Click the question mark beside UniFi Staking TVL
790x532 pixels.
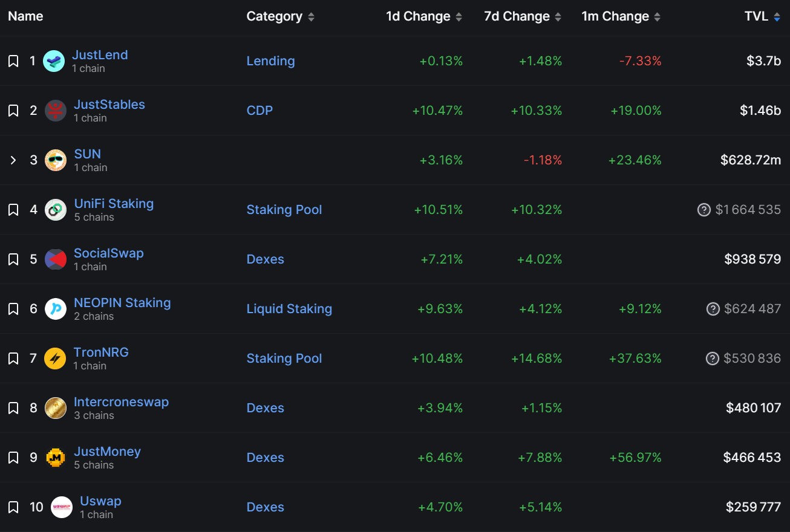[703, 209]
